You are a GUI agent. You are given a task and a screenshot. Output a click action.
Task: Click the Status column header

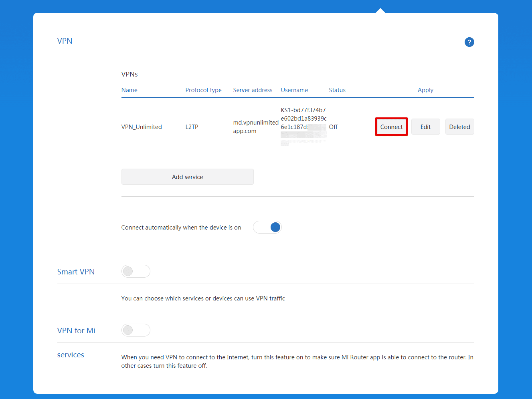(337, 90)
